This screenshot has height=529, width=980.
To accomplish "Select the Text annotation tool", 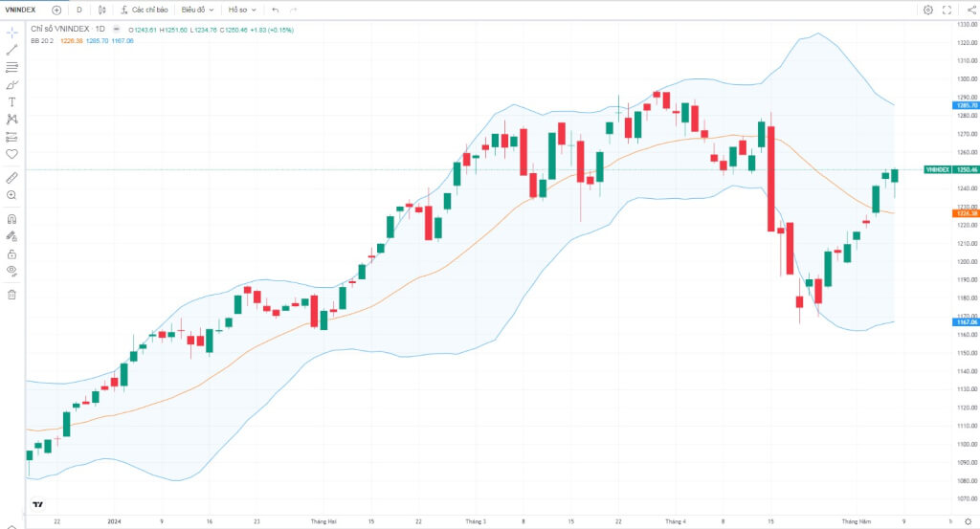I will click(x=11, y=101).
